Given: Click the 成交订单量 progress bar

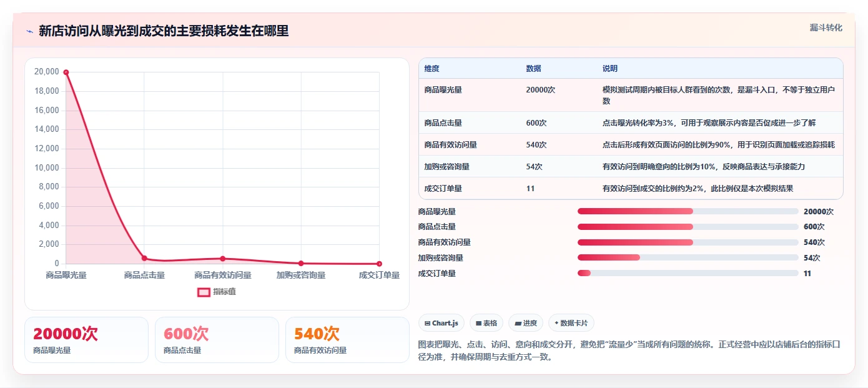Looking at the screenshot, I should tap(688, 273).
